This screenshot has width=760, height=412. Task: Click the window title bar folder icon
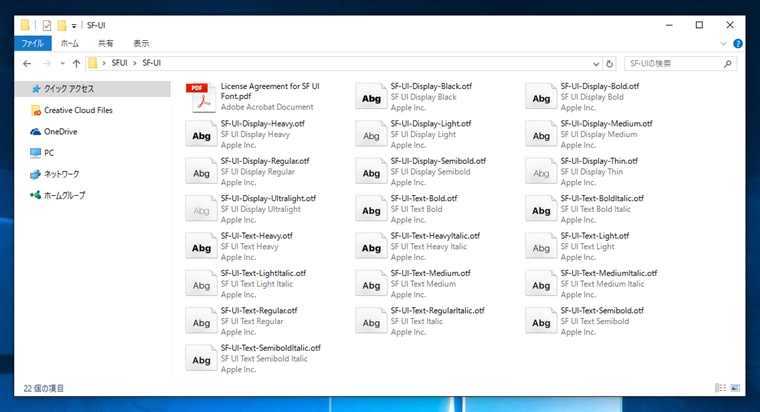point(25,25)
